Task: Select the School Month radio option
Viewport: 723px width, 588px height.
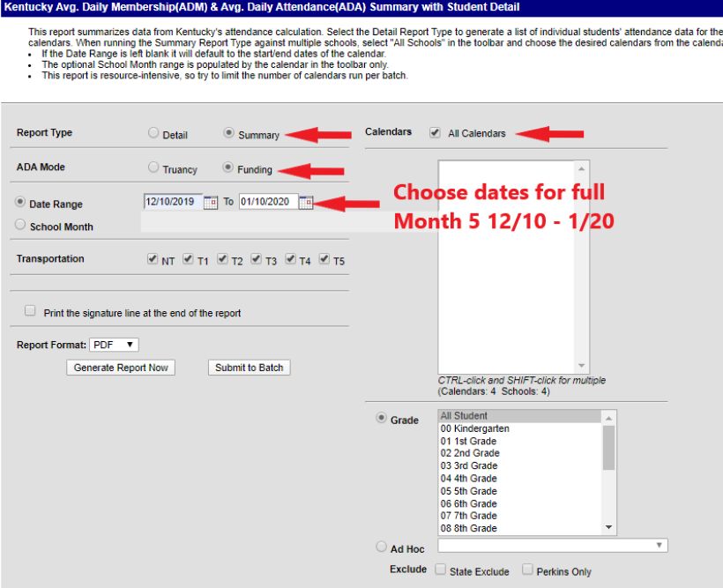Action: point(20,226)
